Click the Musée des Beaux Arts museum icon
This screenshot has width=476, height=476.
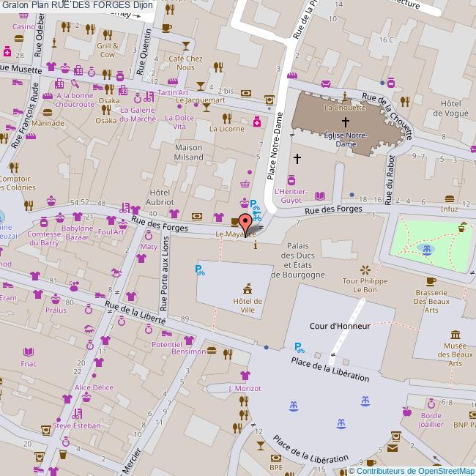pos(455,335)
